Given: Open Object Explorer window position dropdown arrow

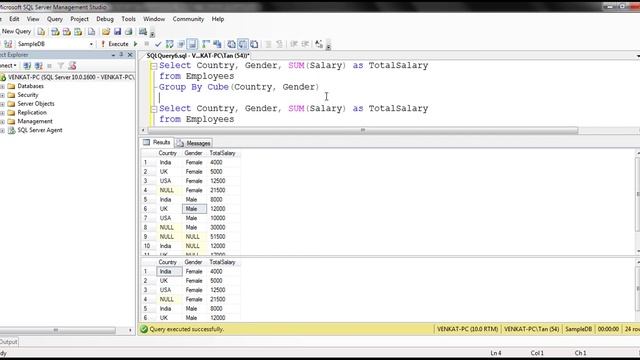Looking at the screenshot, I should 113,55.
